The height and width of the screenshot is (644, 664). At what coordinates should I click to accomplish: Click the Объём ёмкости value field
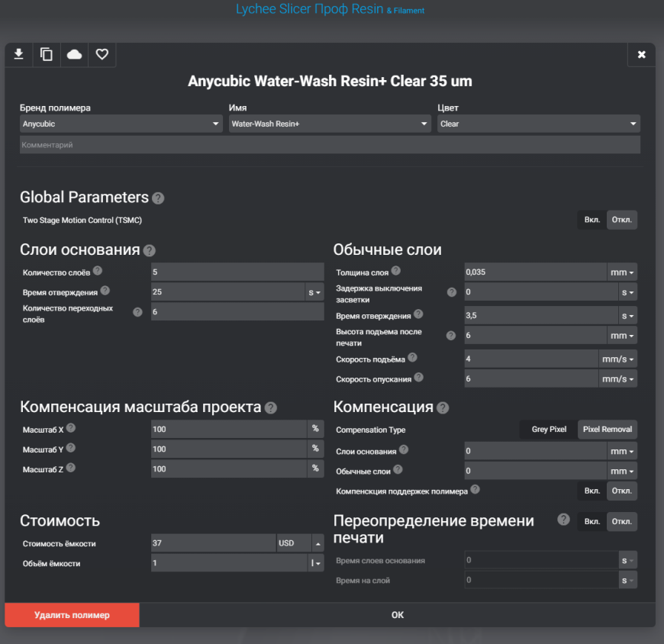pos(229,563)
